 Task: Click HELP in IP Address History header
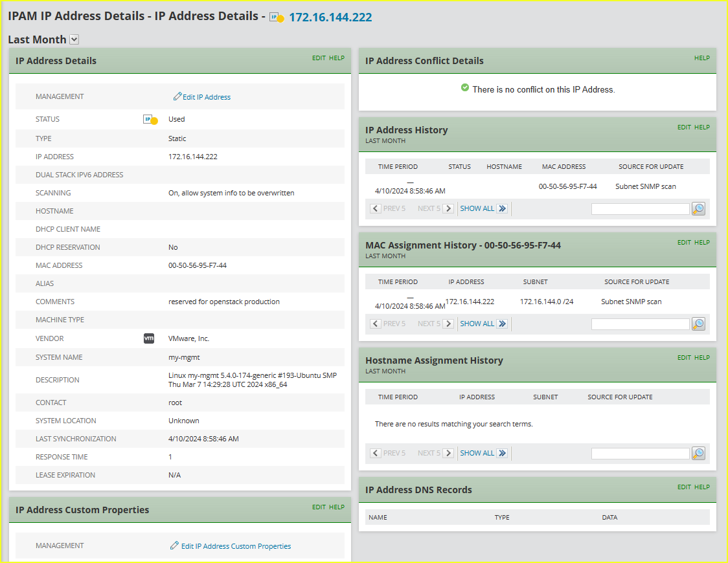[702, 127]
